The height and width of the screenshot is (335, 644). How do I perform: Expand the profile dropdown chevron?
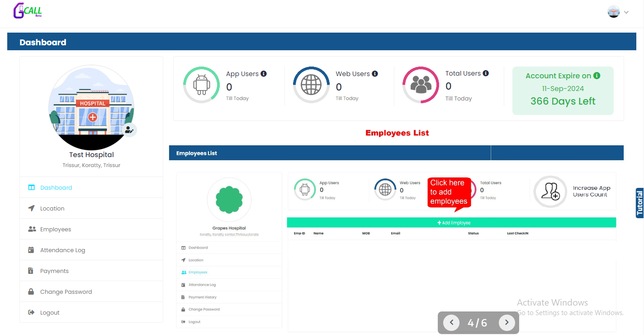pos(626,12)
